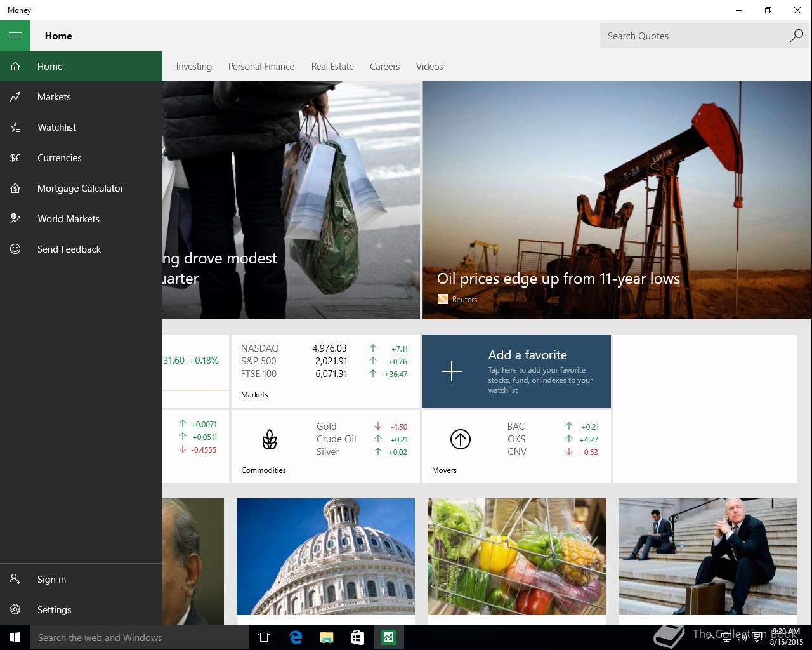Click the World Markets globe icon
Image resolution: width=812 pixels, height=650 pixels.
click(x=15, y=218)
